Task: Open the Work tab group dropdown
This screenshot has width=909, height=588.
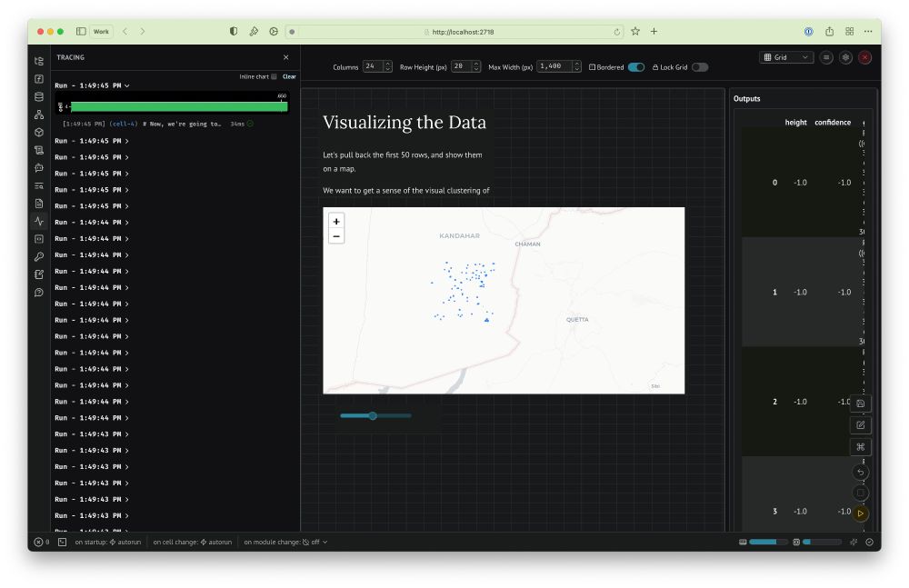Action: coord(101,31)
